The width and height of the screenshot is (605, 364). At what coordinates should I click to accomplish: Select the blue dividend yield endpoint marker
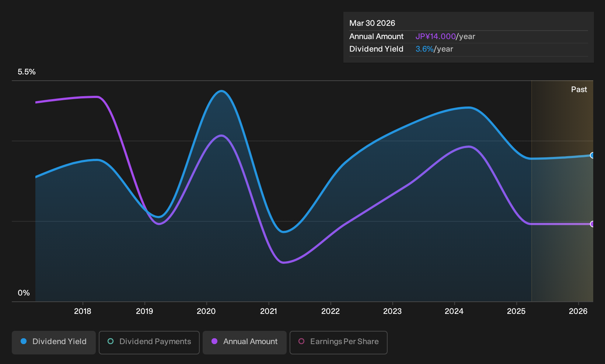tap(592, 155)
